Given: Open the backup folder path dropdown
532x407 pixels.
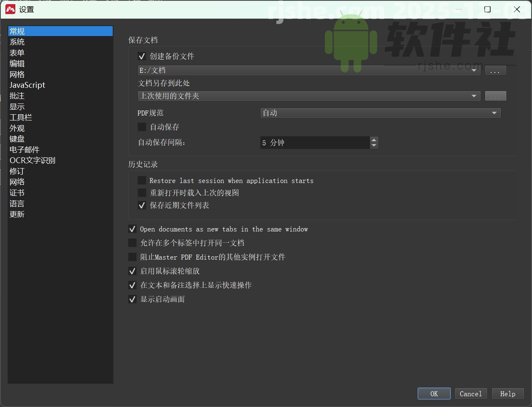Looking at the screenshot, I should [x=474, y=70].
